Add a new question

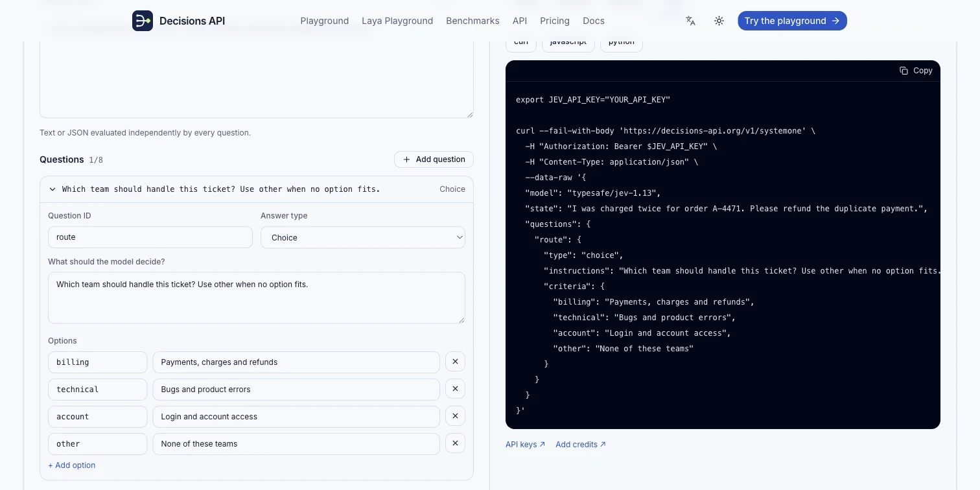click(434, 159)
